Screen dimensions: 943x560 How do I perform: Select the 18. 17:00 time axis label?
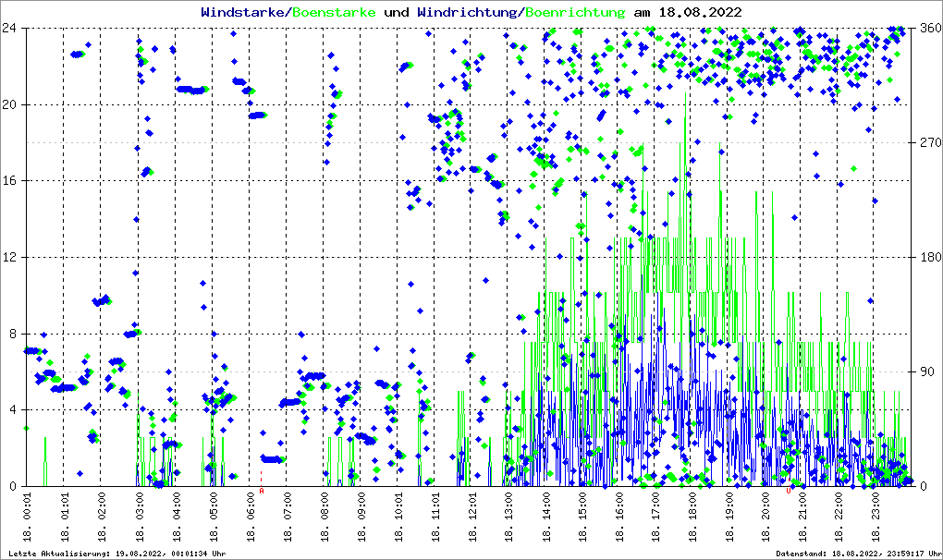click(655, 518)
